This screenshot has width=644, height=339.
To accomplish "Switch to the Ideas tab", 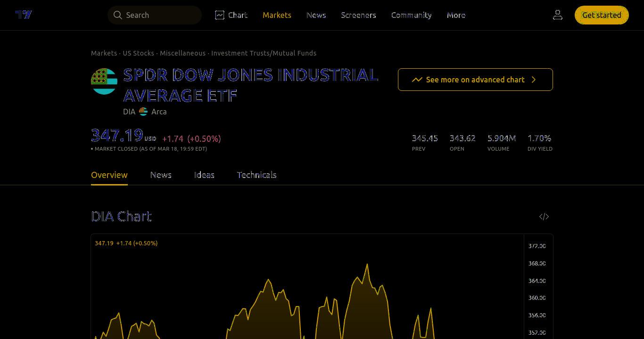I will [x=204, y=175].
